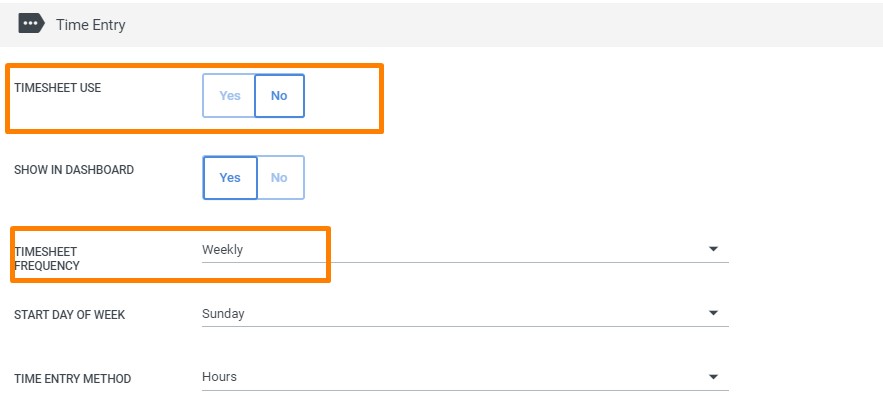Expand the Timesheet Frequency dropdown arrow
The image size is (883, 406).
click(x=713, y=249)
